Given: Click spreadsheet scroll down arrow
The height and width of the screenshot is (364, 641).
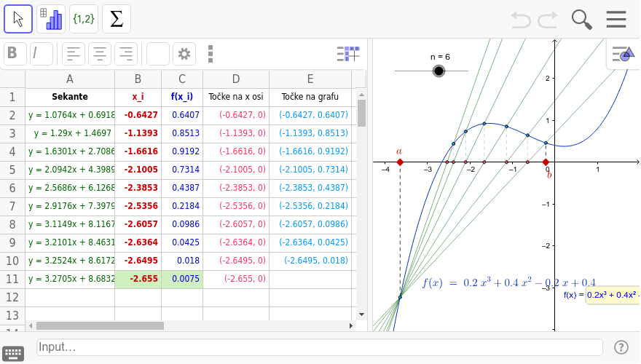Looking at the screenshot, I should point(361,314).
